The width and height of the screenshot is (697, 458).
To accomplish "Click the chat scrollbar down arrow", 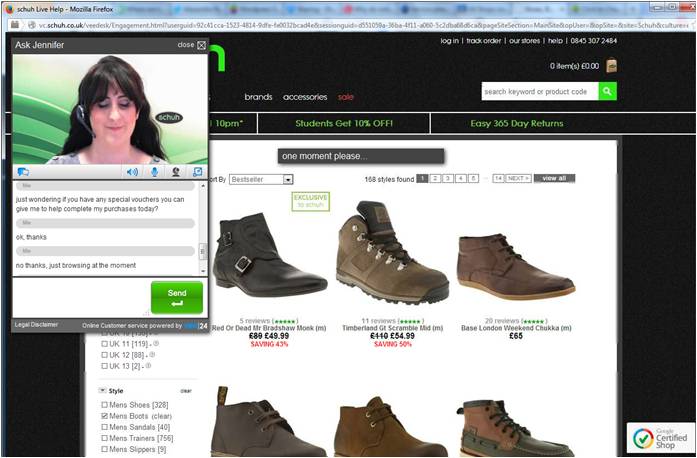I will click(x=203, y=271).
